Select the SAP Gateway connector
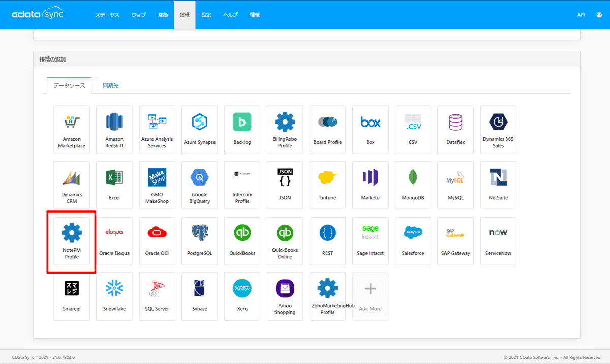 [x=456, y=241]
